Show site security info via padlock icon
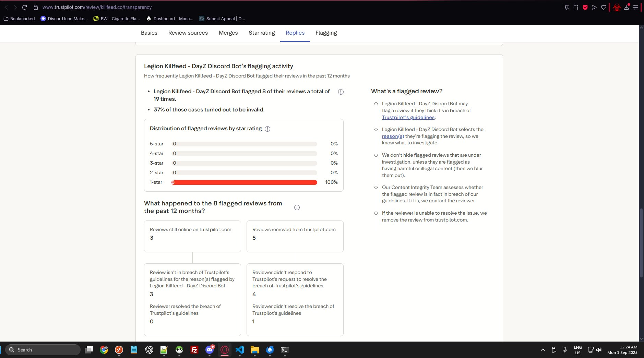The image size is (644, 358). [x=36, y=7]
